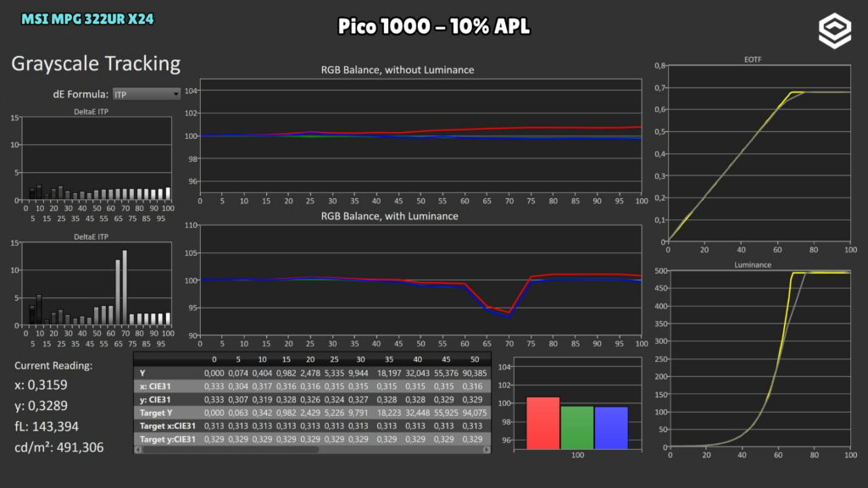
Task: Click the Target Y cell '55,925'
Action: pyautogui.click(x=446, y=413)
